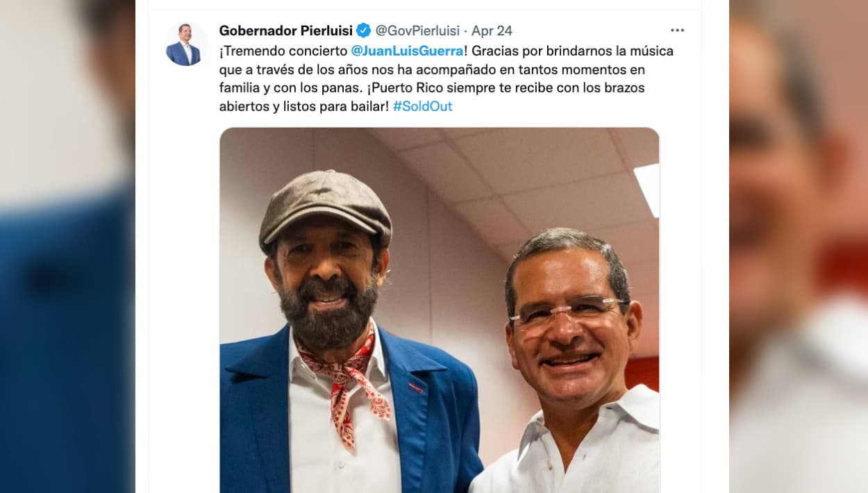Click the 'abiertos y listos para bailar' text

tap(303, 107)
